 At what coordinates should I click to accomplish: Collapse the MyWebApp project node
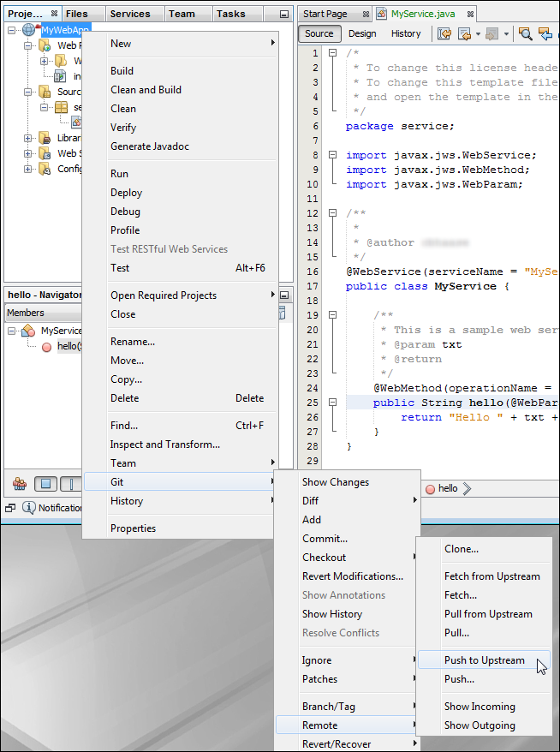[x=12, y=31]
